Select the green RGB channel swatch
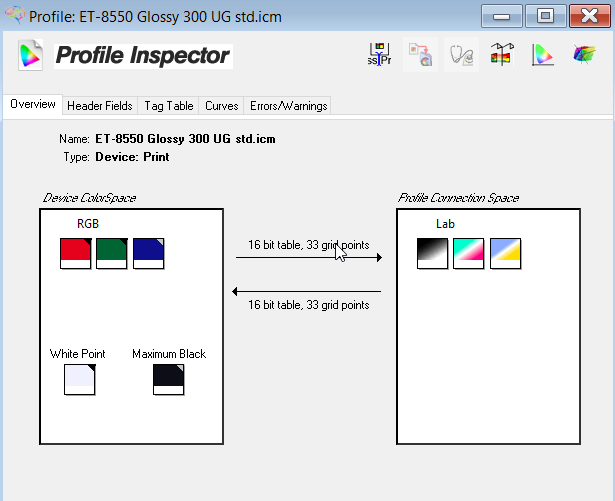615x501 pixels. [112, 253]
